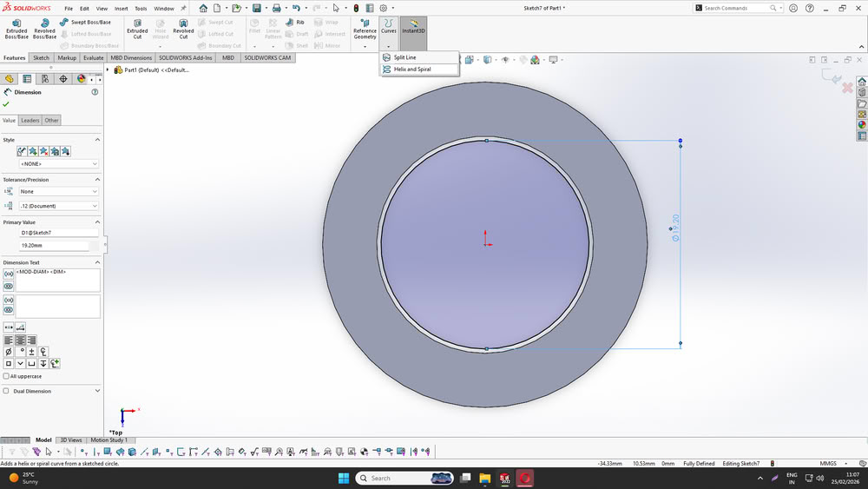Switch to the SOLIDWORKS CAM tab

pyautogui.click(x=267, y=57)
